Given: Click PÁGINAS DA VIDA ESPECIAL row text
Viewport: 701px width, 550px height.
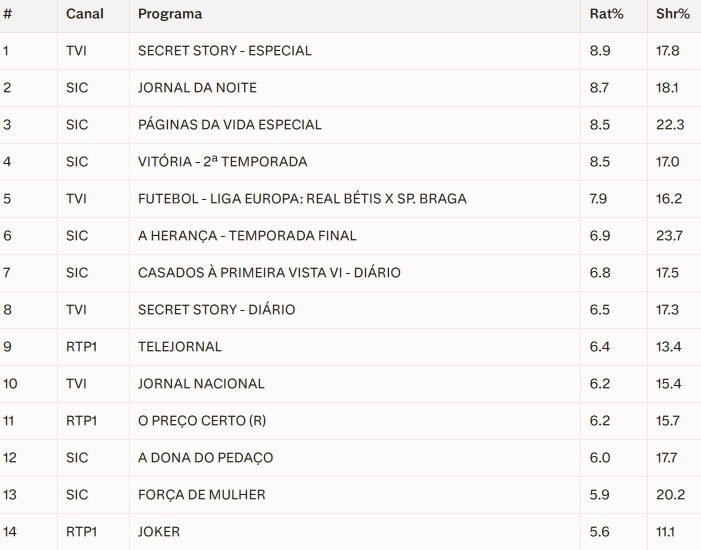Looking at the screenshot, I should [230, 125].
